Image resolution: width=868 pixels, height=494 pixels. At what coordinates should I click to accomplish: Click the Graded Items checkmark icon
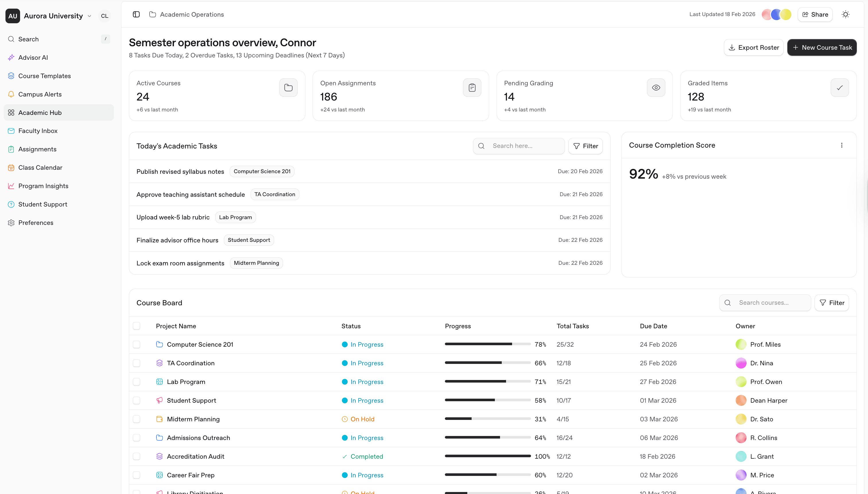point(840,88)
